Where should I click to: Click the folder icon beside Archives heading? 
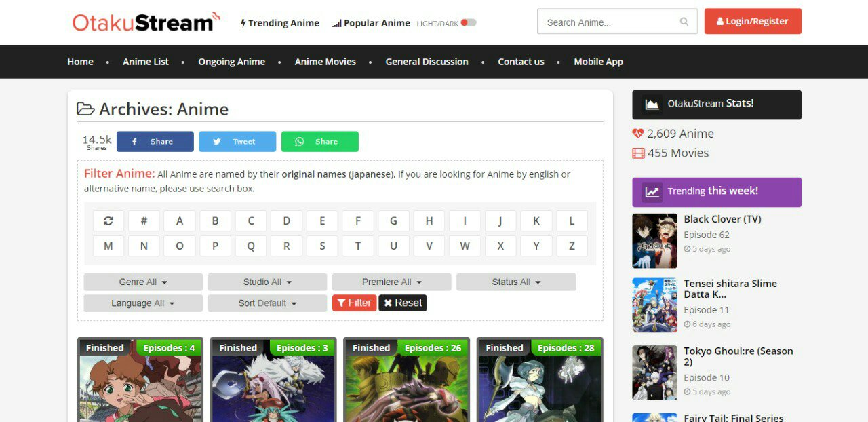click(x=85, y=109)
